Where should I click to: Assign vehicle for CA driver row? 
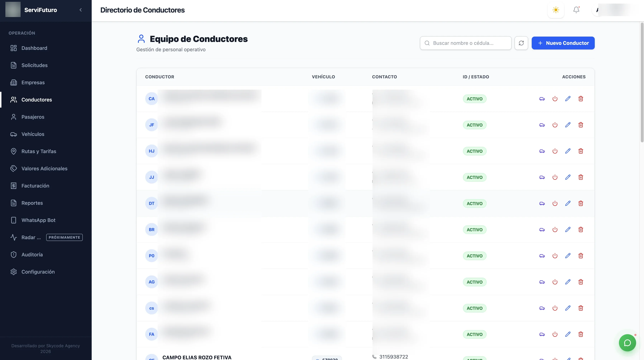(x=542, y=99)
